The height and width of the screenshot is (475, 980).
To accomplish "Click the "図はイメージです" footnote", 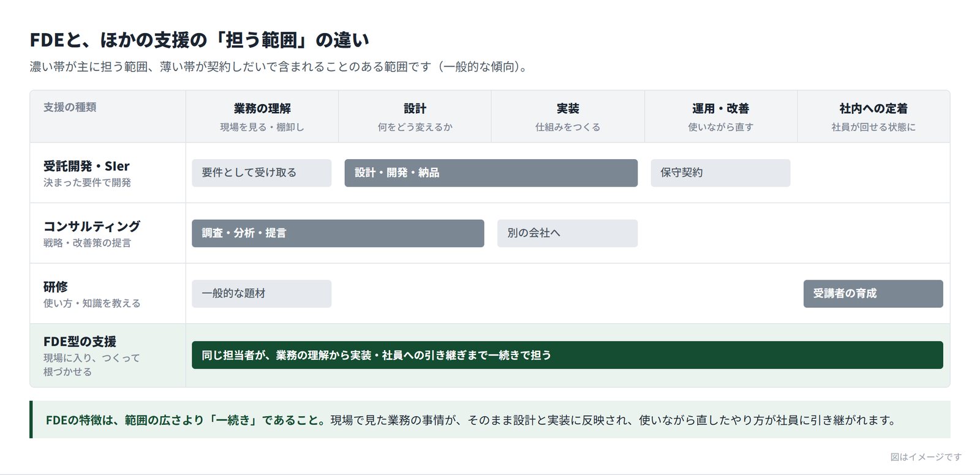I will pos(926,457).
